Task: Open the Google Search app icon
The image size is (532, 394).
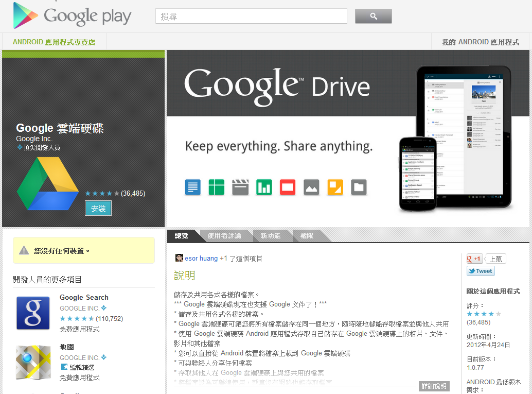Action: [33, 313]
